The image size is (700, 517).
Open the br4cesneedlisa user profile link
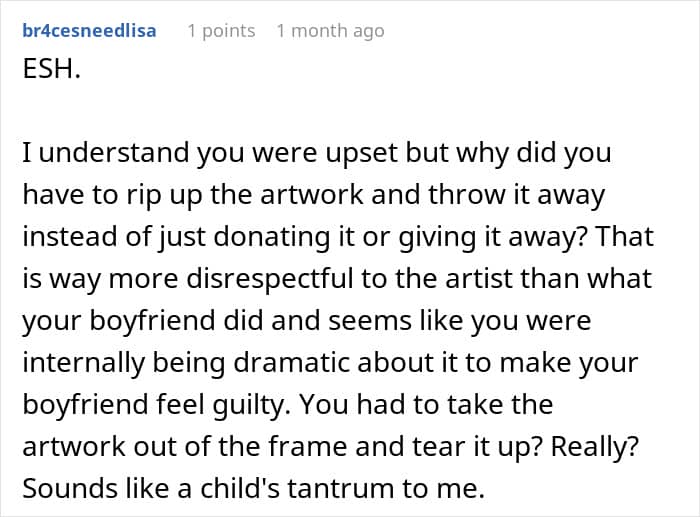coord(89,30)
